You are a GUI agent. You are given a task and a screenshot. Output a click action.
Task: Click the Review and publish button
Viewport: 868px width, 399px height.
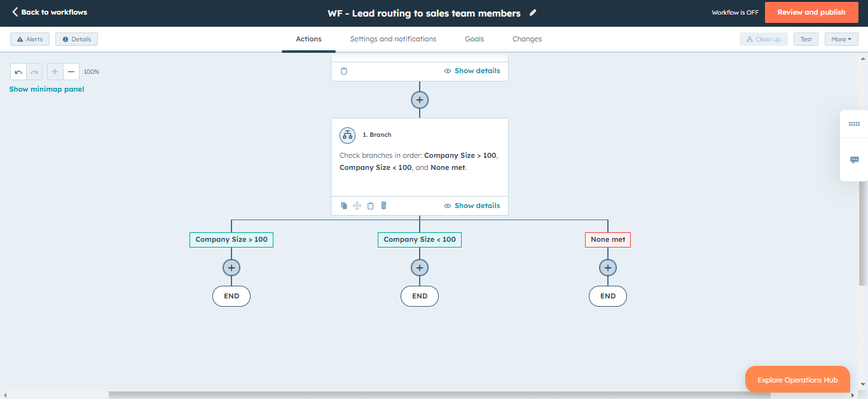tap(811, 12)
